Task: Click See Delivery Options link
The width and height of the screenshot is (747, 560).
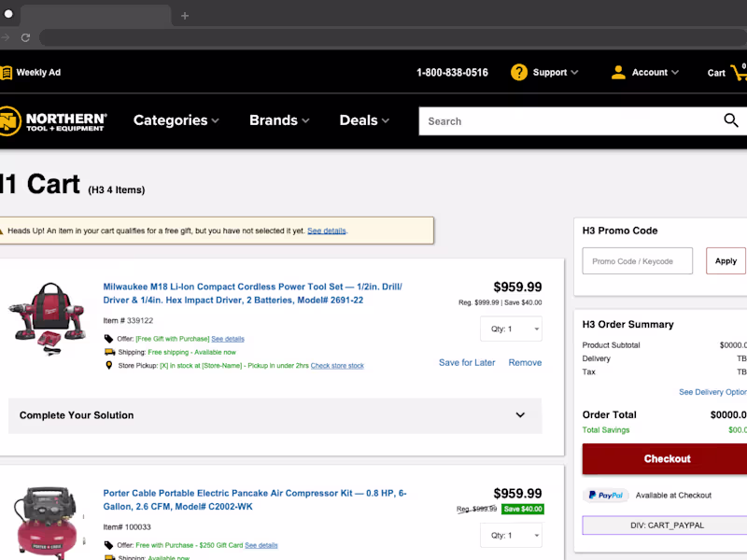Action: point(712,392)
